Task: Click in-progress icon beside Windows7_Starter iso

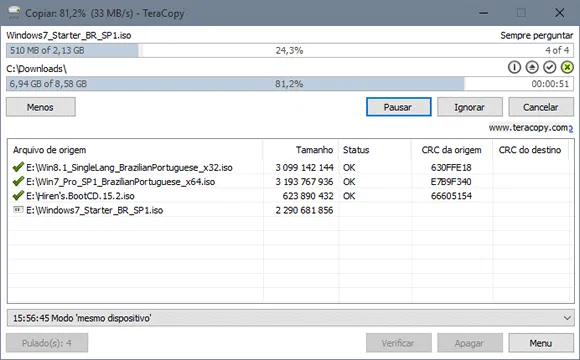Action: click(18, 210)
